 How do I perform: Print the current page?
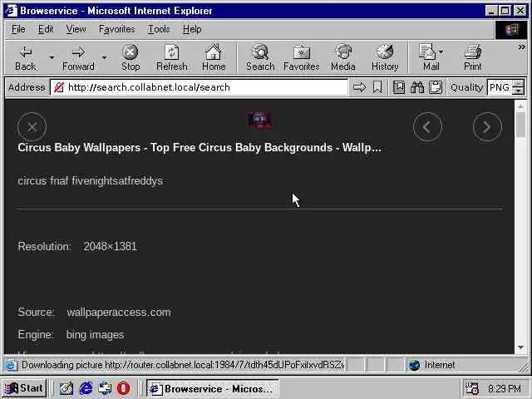pyautogui.click(x=473, y=57)
